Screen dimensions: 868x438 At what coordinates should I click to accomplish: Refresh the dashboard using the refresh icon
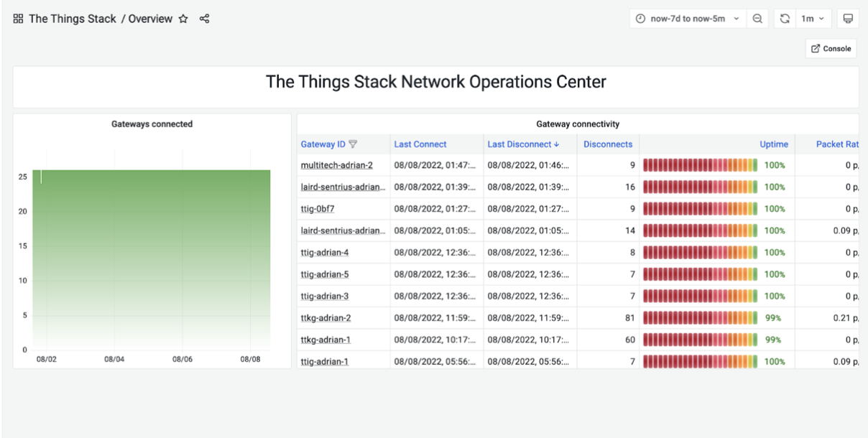tap(785, 19)
